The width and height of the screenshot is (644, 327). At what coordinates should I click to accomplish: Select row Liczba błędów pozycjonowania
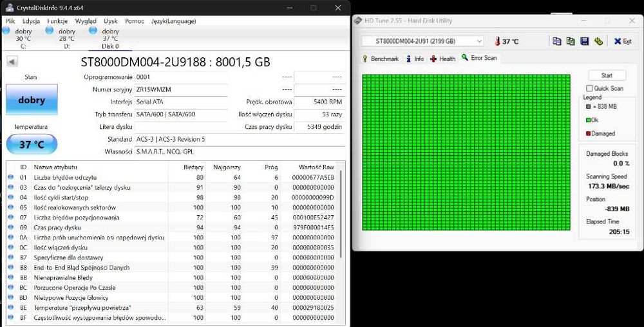coord(173,218)
